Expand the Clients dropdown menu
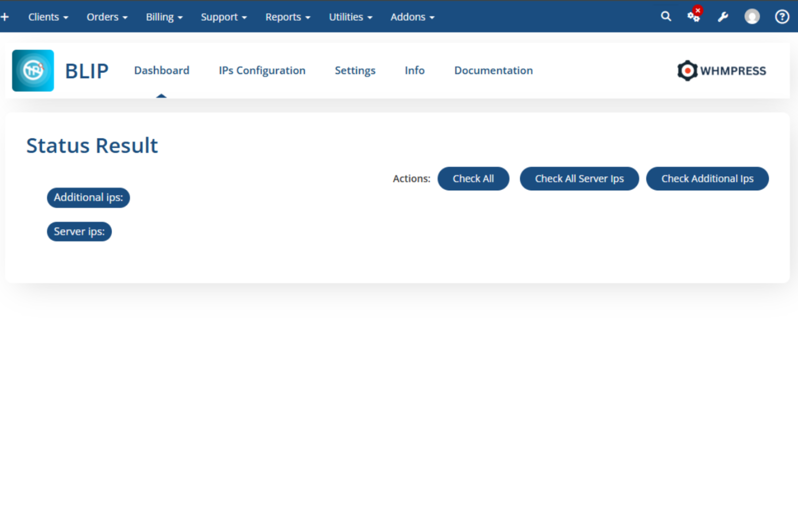Viewport: 798px width, 532px height. 48,17
